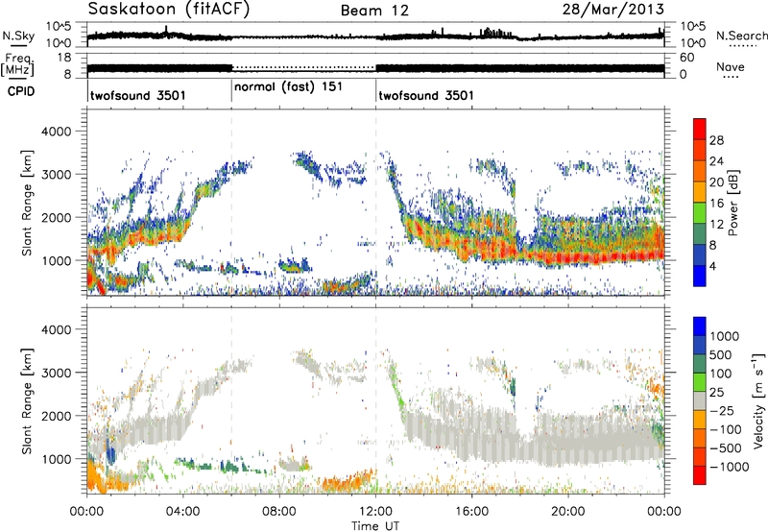Click the 'Saskatoon (fitACF)' plot title
768x532 pixels.
click(x=169, y=9)
